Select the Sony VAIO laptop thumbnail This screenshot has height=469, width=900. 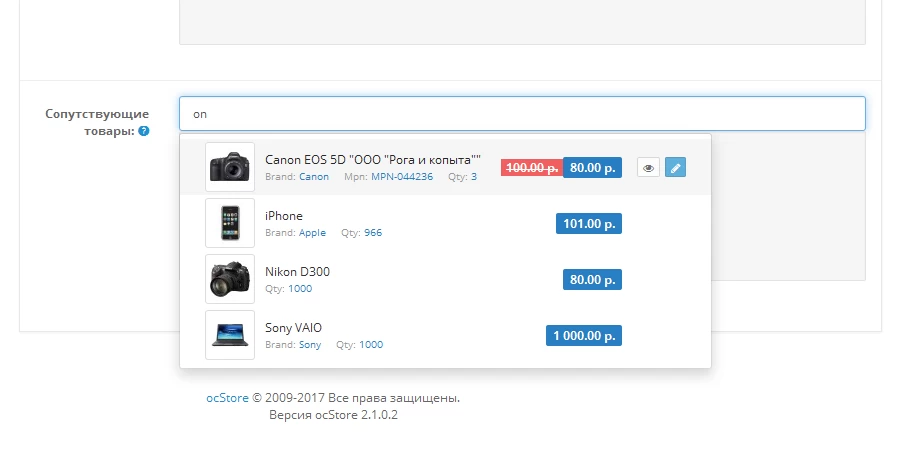coord(230,335)
